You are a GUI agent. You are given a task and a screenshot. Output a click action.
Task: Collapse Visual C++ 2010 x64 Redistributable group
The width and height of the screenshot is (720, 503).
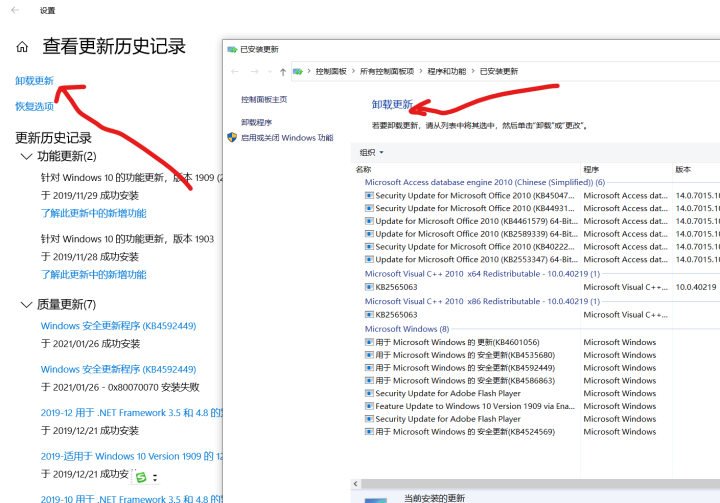482,274
